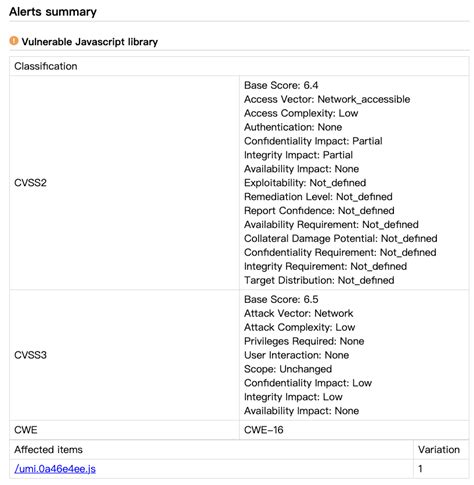Click Collateral Damage Potential: Not_defined line
The height and width of the screenshot is (485, 474).
coord(341,239)
